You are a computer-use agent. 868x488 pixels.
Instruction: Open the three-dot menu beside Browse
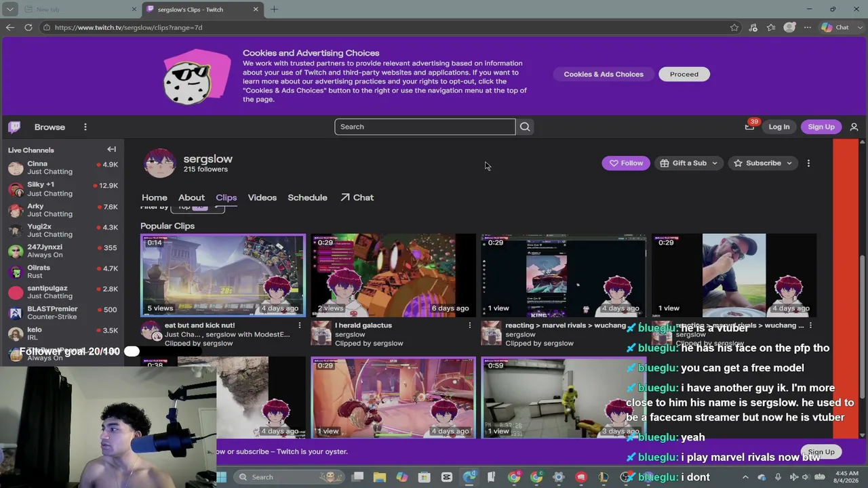click(x=85, y=127)
